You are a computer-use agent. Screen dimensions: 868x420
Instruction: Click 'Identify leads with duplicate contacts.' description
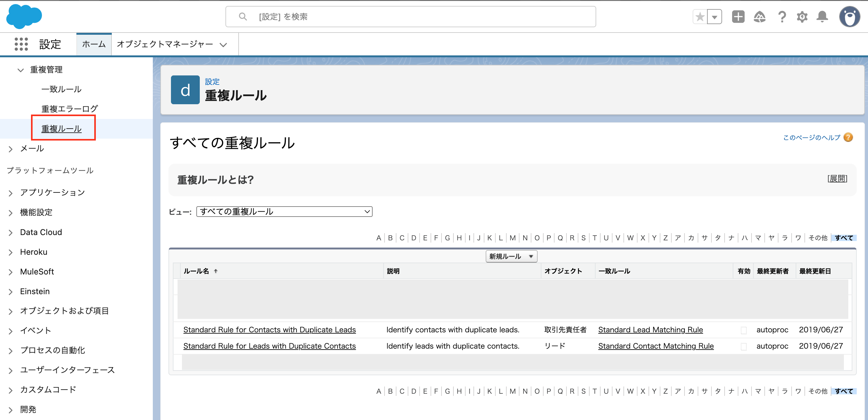(452, 346)
